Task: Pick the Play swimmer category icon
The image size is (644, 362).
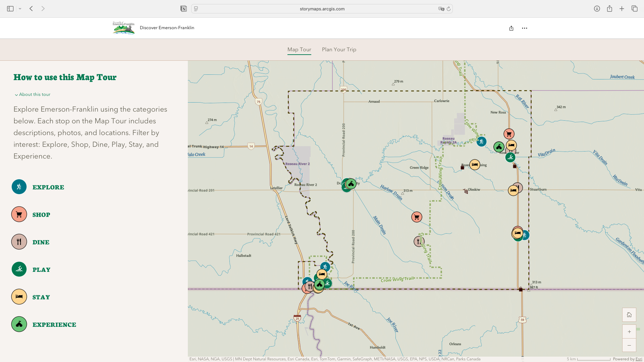Action: click(19, 269)
